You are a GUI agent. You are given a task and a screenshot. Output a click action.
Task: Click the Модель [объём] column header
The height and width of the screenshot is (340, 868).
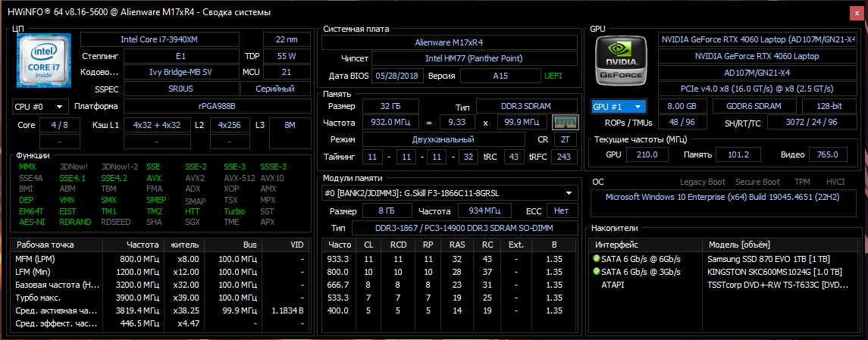click(739, 245)
